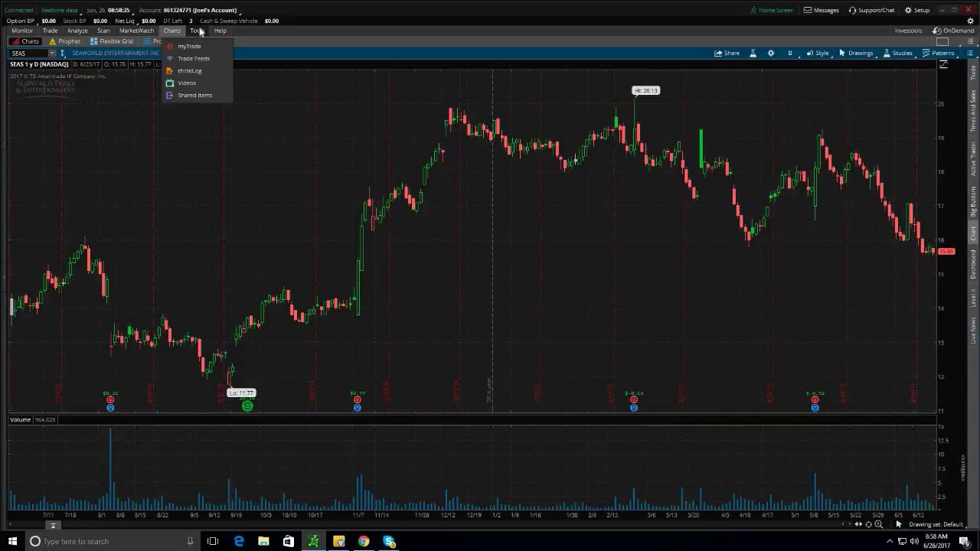Open the thinkorswim taskbar icon
Image resolution: width=980 pixels, height=551 pixels.
[x=314, y=541]
